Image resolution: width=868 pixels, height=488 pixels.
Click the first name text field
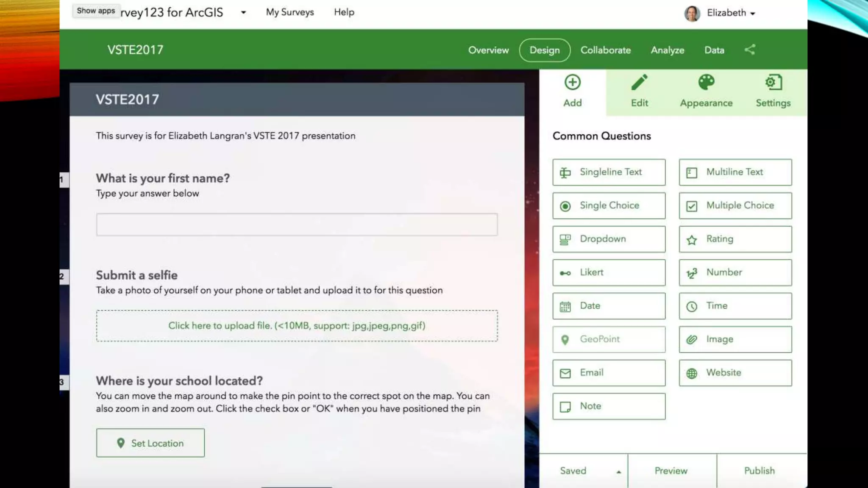tap(297, 225)
